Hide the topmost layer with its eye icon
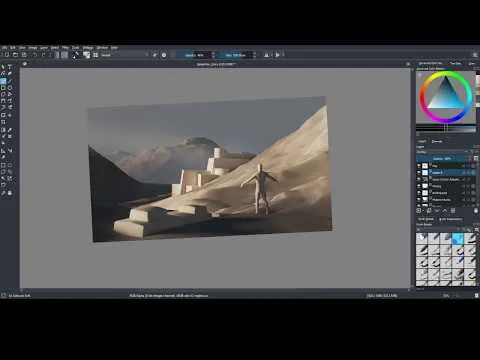Screen dimensions: 480x360 tap(419, 166)
